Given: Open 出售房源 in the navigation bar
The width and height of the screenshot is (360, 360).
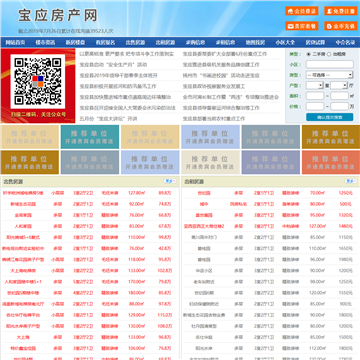Looking at the screenshot, I should click(x=135, y=42).
